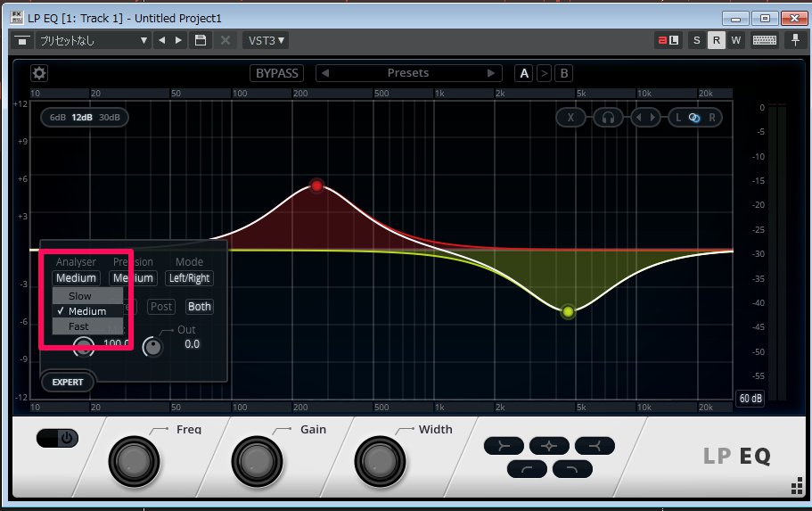Copy A to B with arrow button
The height and width of the screenshot is (511, 812).
(544, 73)
